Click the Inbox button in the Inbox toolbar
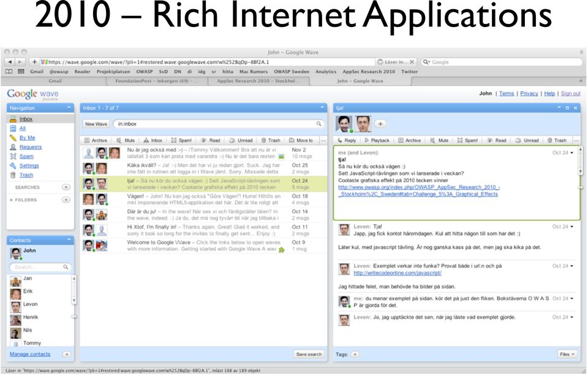Screen dimensions: 588x374 click(153, 140)
